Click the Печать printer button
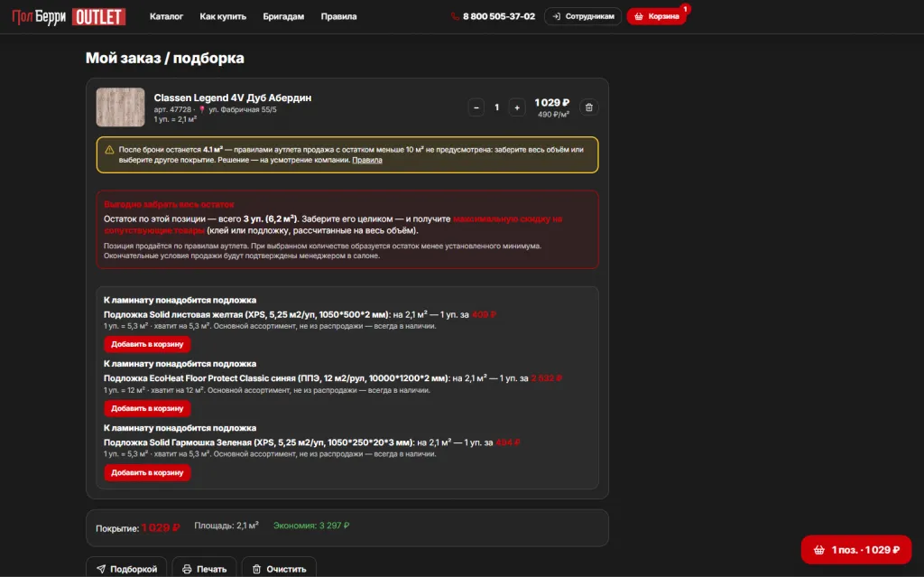The image size is (924, 577). 205,569
